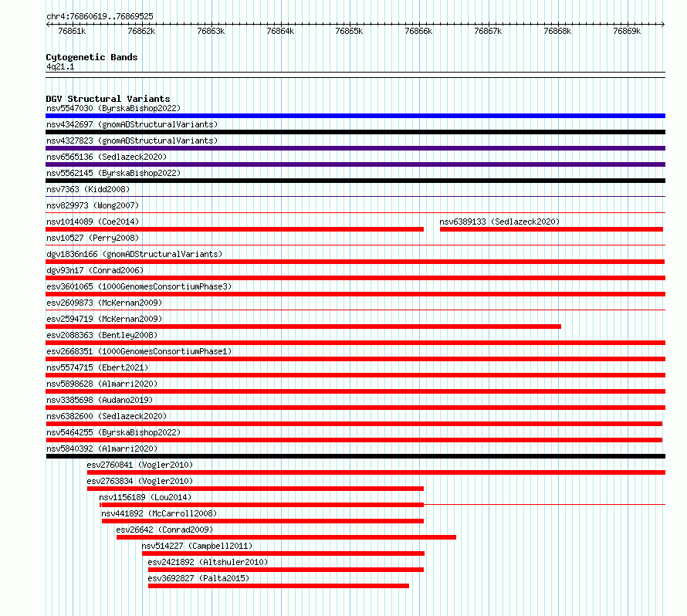Viewport: 687px width, 616px height.
Task: Click the nsv5840392 (Almarri2020) label
Action: (102, 448)
